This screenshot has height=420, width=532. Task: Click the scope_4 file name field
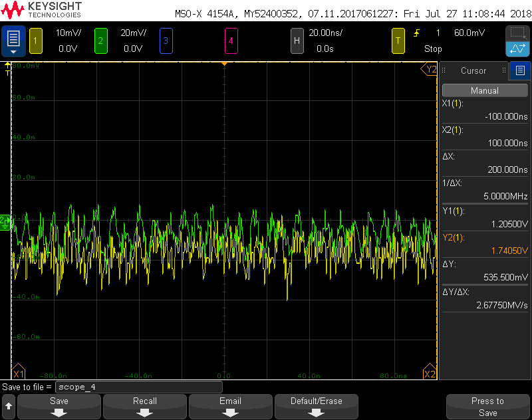point(138,387)
